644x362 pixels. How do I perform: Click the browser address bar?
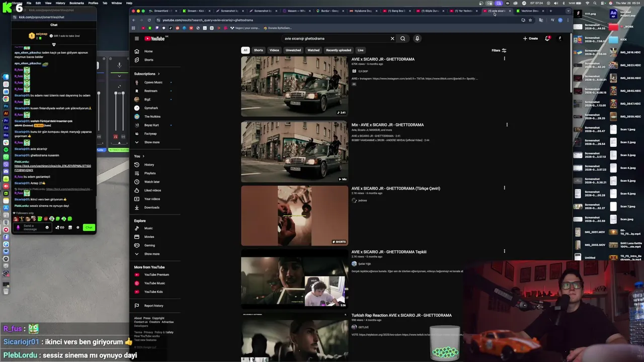click(x=337, y=20)
